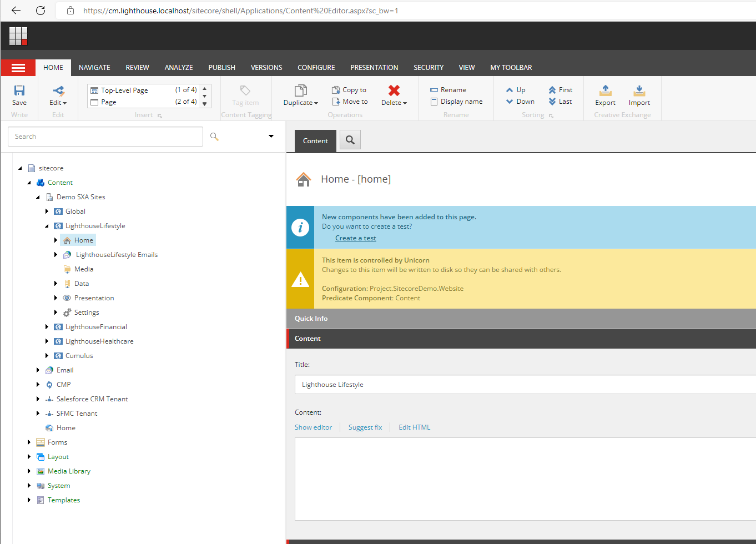Screen dimensions: 756x544
Task: Switch to the NAVIGATE ribbon tab
Action: pyautogui.click(x=94, y=68)
